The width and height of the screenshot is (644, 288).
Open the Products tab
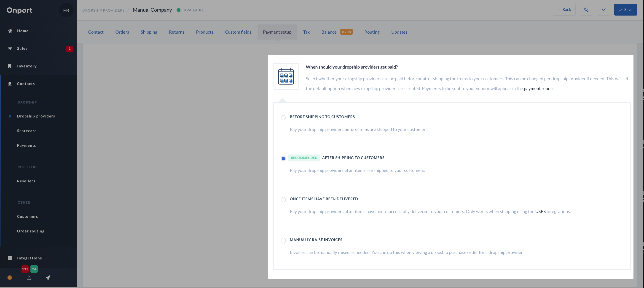(204, 32)
